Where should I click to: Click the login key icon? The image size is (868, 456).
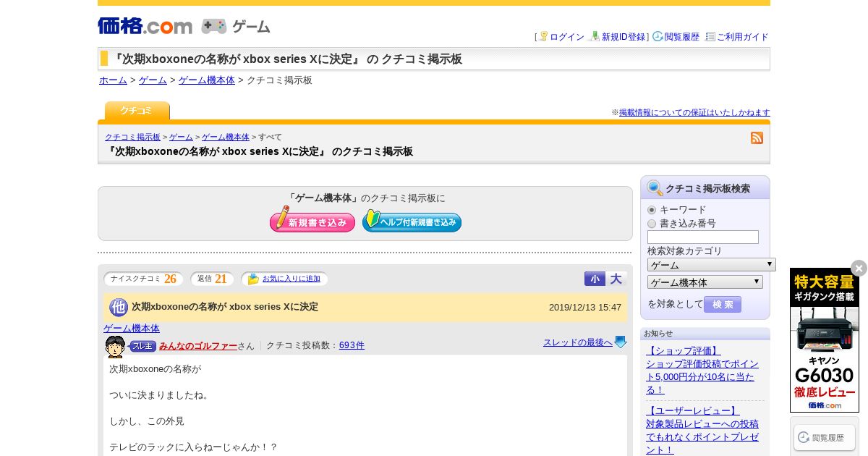click(543, 36)
